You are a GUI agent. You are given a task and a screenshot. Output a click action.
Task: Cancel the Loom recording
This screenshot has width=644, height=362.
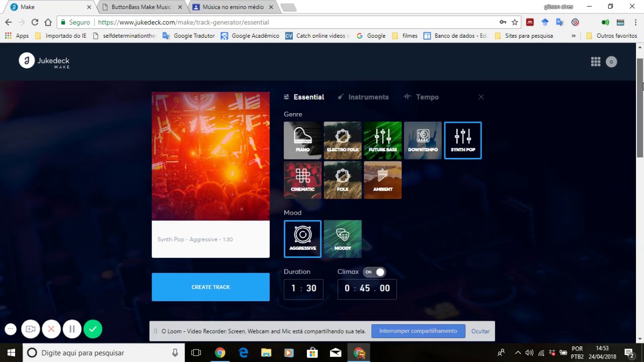51,329
